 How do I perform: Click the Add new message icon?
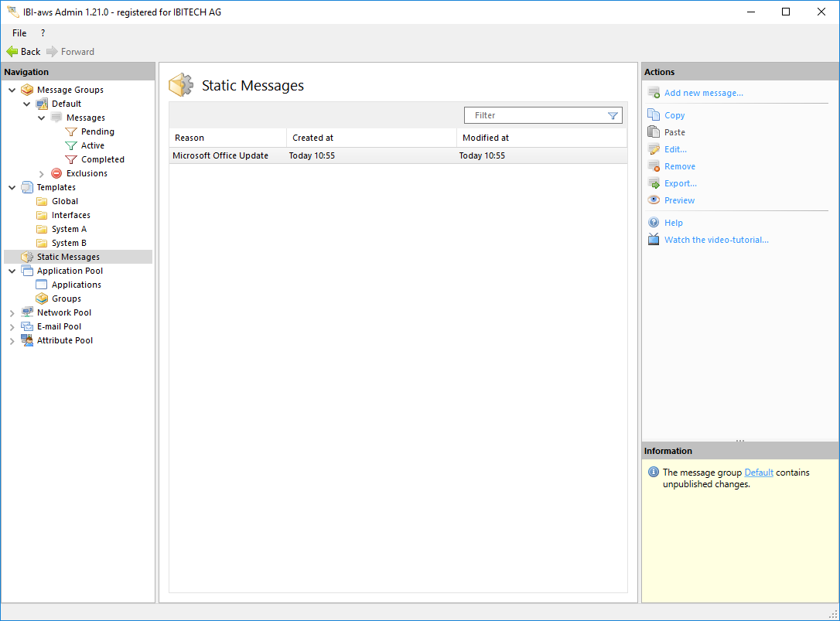click(x=654, y=93)
